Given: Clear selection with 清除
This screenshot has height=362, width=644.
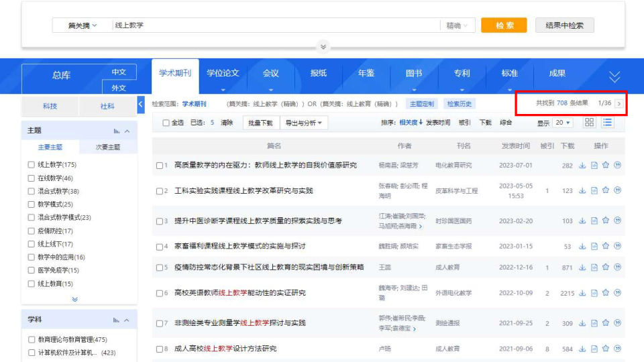Looking at the screenshot, I should coord(227,122).
